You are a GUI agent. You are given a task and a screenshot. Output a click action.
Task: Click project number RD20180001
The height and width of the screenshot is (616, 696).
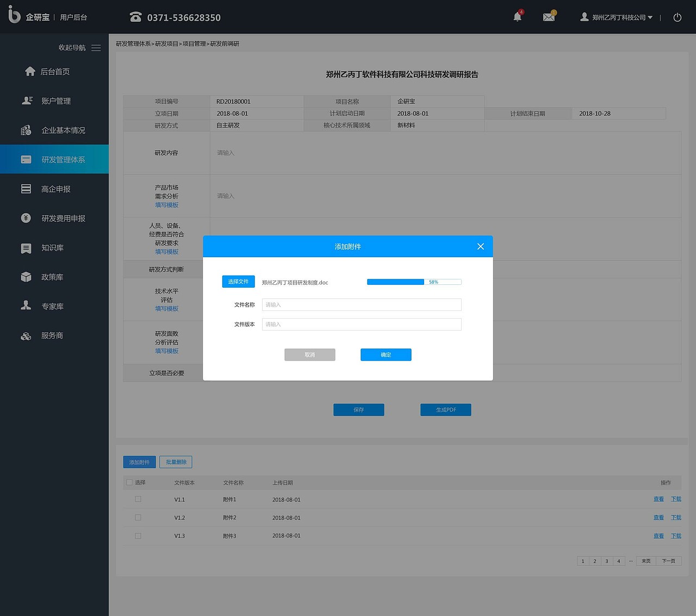tap(233, 102)
